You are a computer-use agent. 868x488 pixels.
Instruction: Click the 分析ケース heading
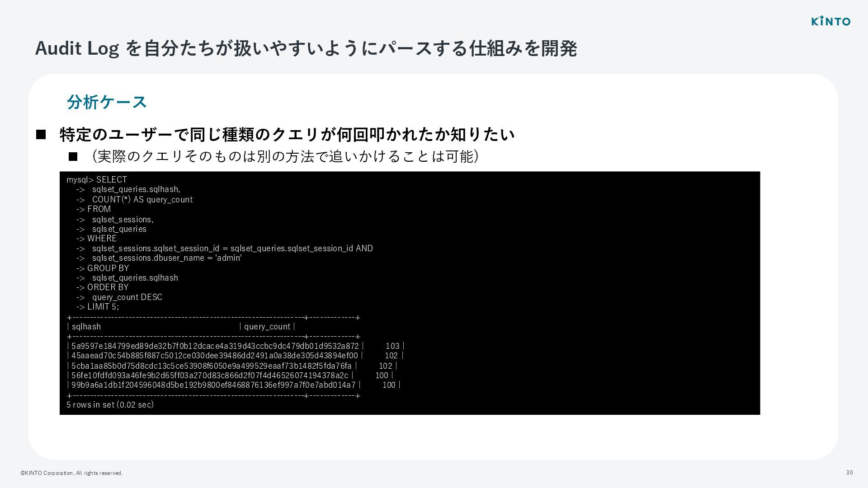(107, 102)
